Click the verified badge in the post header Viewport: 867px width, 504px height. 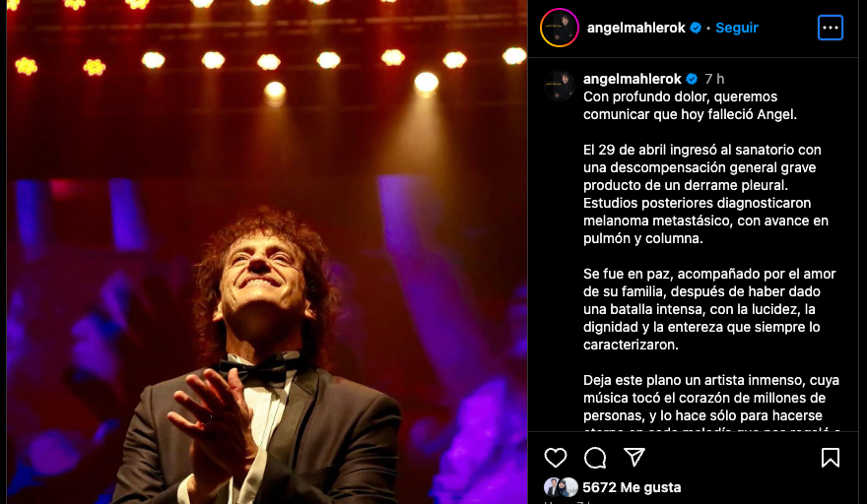coord(696,28)
